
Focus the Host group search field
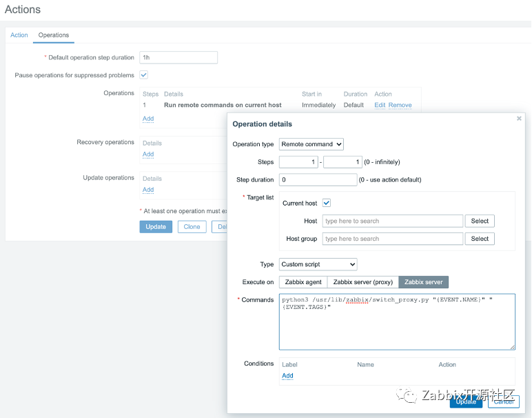(x=393, y=239)
